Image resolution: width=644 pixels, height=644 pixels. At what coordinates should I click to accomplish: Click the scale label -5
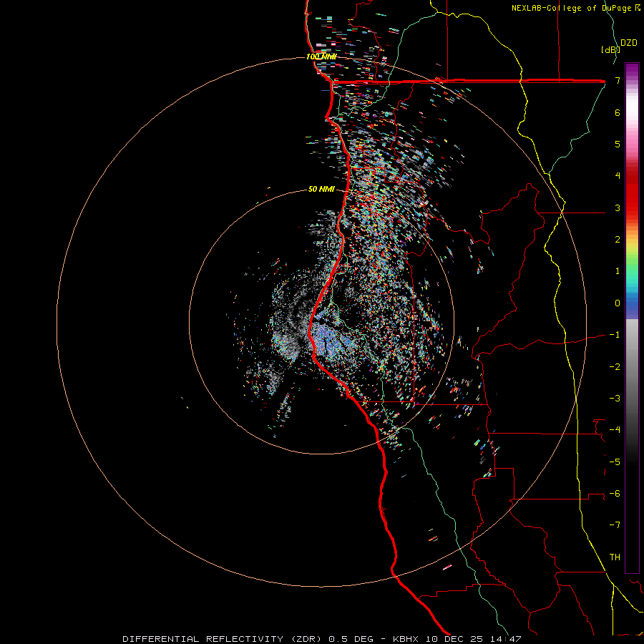(x=615, y=462)
